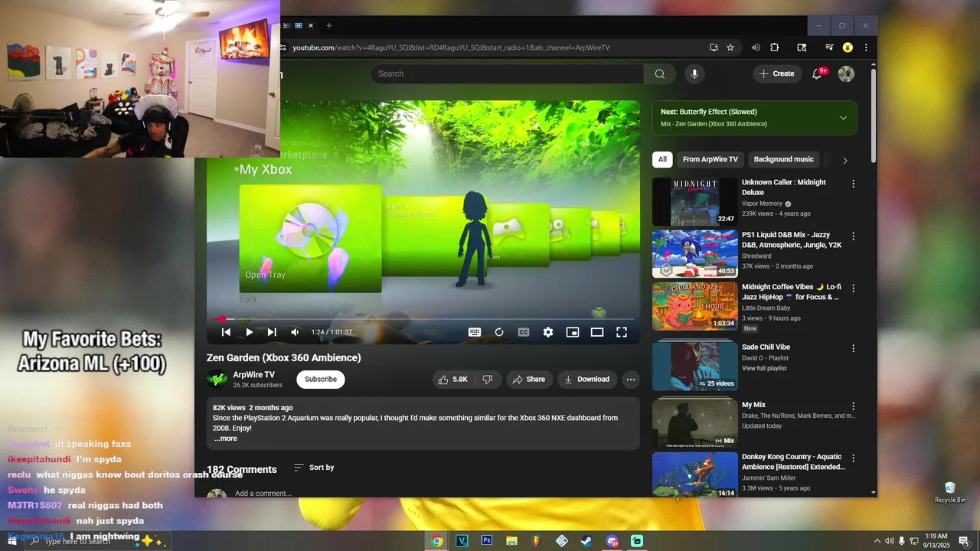
Task: Toggle closed captions in the player
Action: tap(524, 332)
